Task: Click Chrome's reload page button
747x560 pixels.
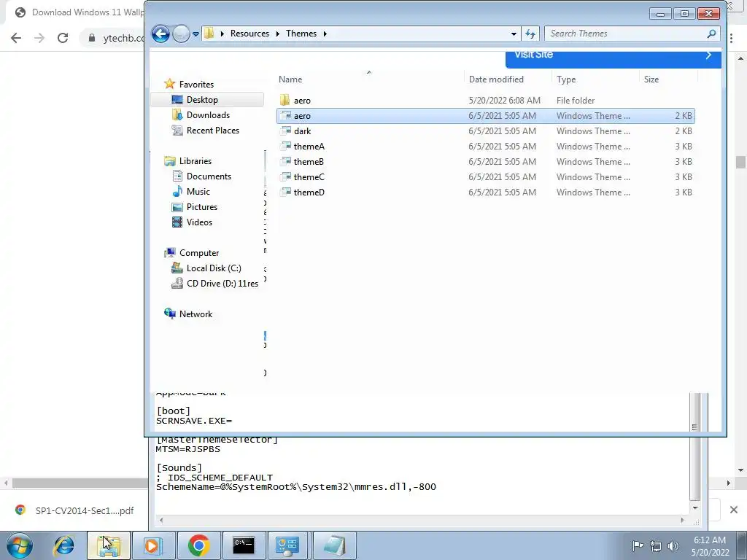Action: [63, 38]
